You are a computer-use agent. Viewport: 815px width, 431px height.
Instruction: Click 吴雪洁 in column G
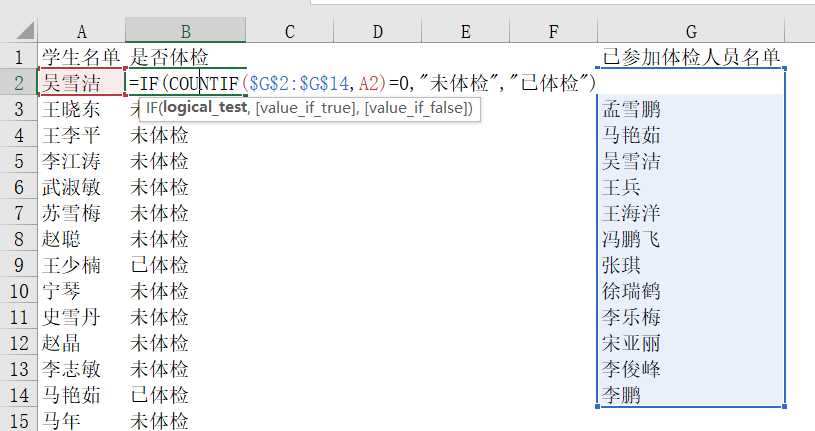[691, 161]
